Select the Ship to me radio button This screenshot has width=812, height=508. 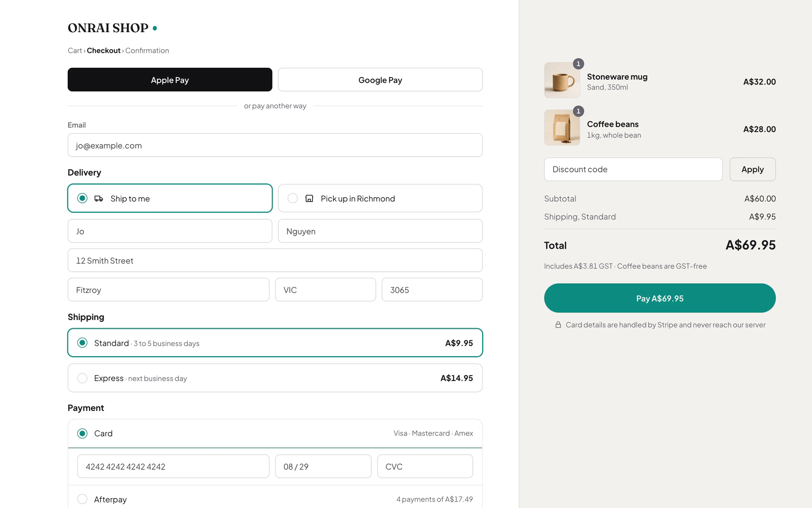pyautogui.click(x=82, y=198)
